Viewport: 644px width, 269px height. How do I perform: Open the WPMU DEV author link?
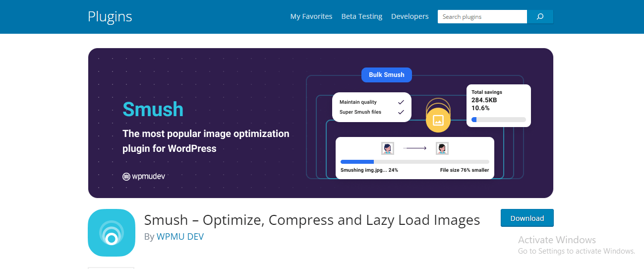(180, 237)
